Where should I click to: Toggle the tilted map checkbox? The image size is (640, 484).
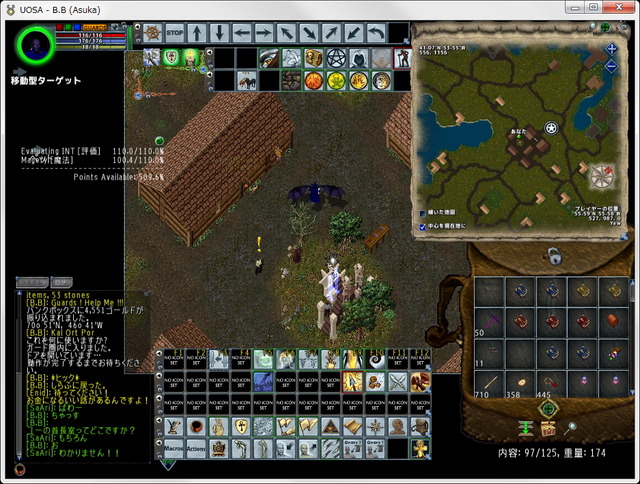423,213
